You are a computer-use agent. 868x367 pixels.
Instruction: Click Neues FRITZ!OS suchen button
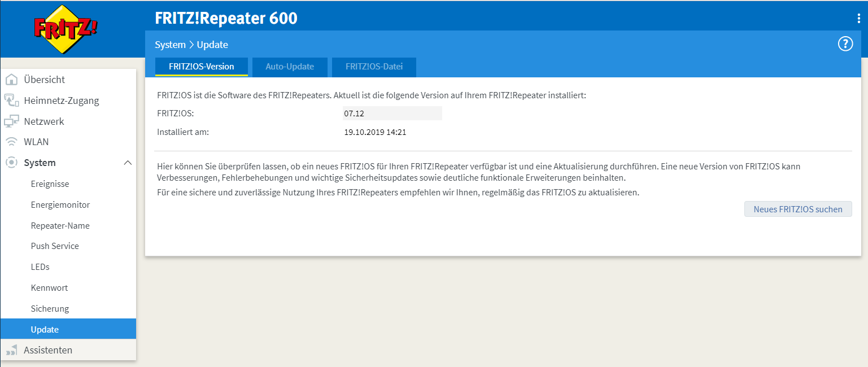798,209
